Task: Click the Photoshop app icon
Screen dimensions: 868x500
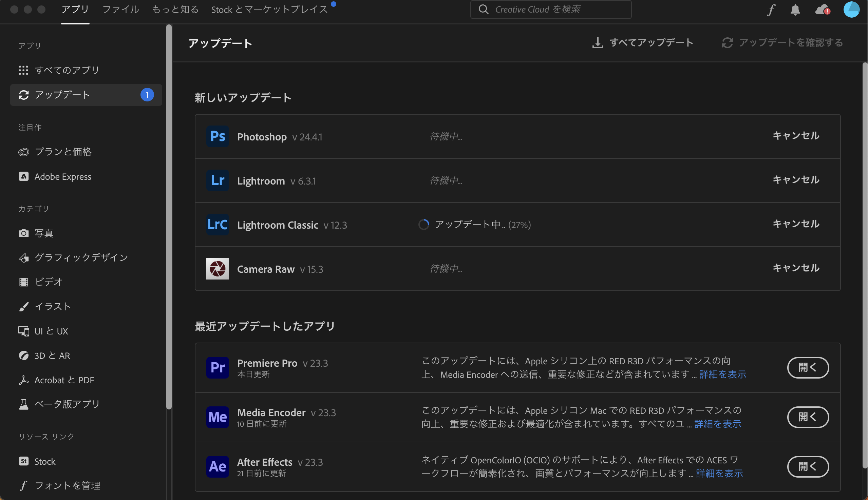Action: [x=218, y=136]
